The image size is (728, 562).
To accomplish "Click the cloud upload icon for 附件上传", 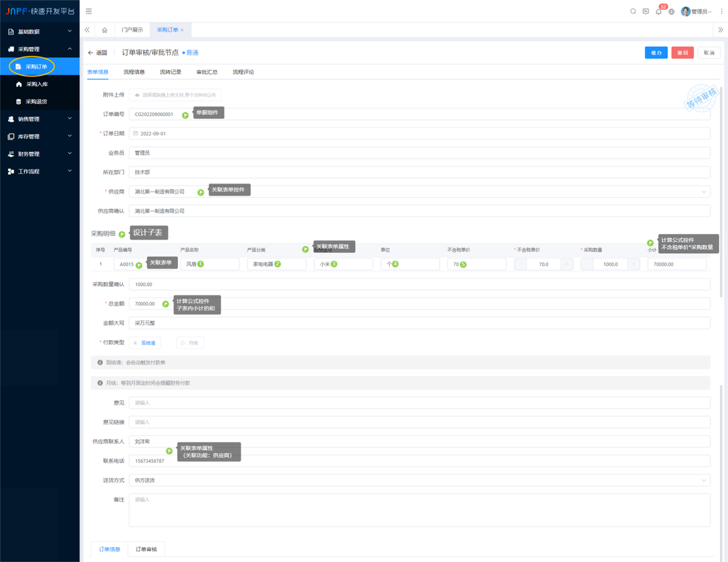I will [x=138, y=95].
